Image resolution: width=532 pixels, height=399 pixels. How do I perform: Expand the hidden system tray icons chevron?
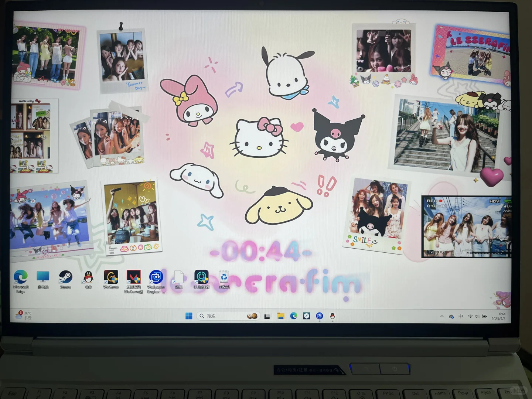coord(442,316)
